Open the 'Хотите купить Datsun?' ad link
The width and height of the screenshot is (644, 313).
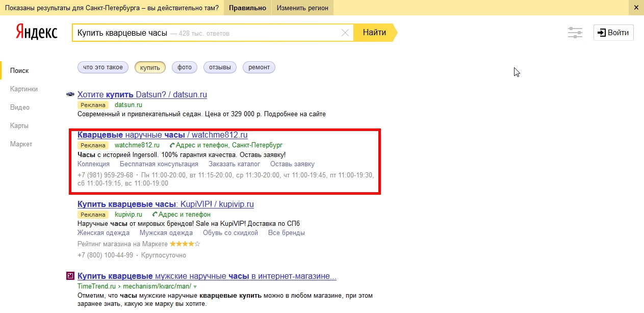(x=142, y=94)
